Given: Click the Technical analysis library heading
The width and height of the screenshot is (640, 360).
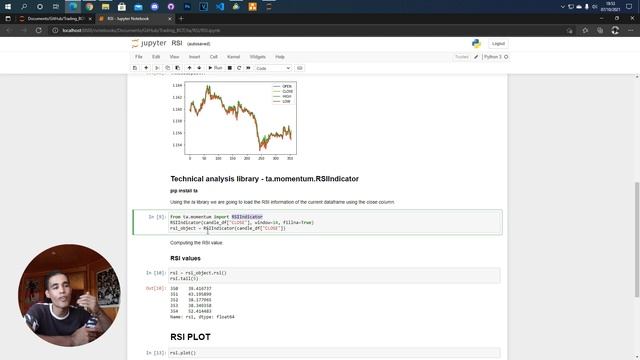Looking at the screenshot, I should pos(264,179).
